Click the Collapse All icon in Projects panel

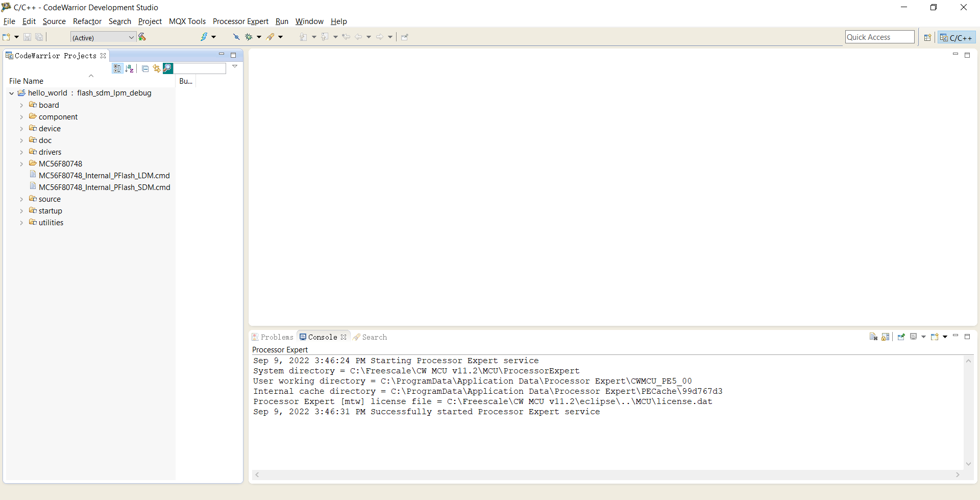145,68
